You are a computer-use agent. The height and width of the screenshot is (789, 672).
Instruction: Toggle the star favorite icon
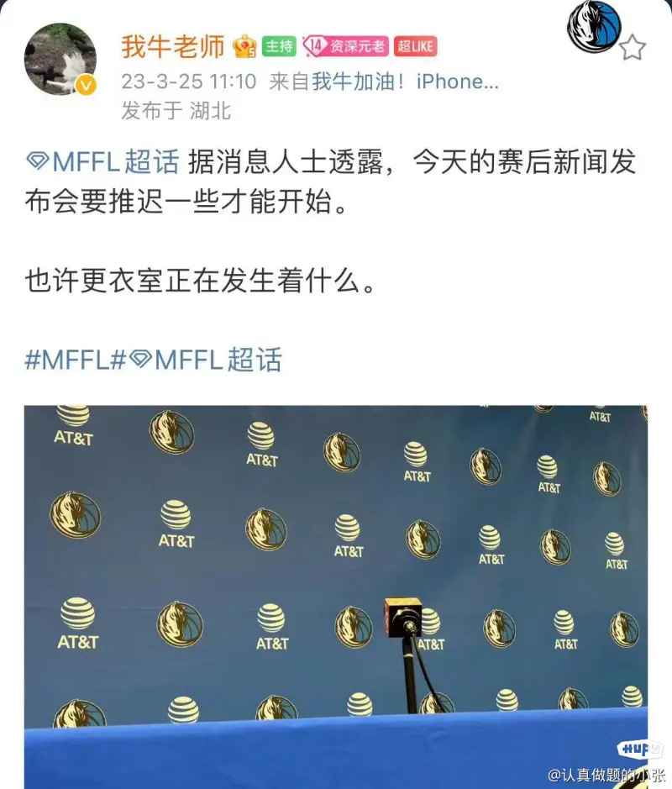click(632, 48)
